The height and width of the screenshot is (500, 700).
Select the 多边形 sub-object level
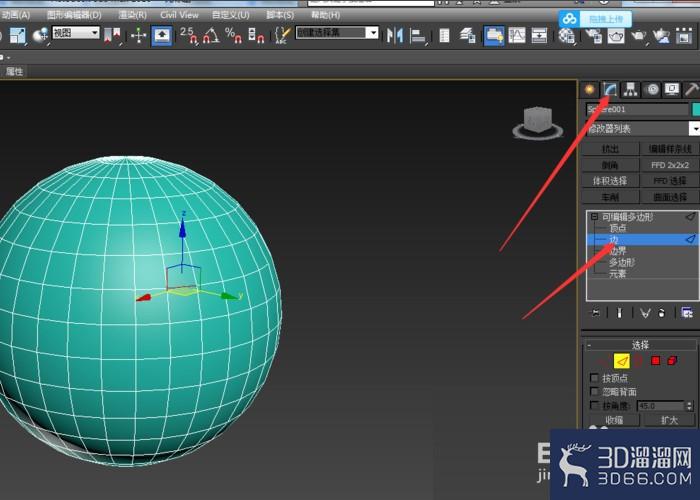tap(622, 262)
